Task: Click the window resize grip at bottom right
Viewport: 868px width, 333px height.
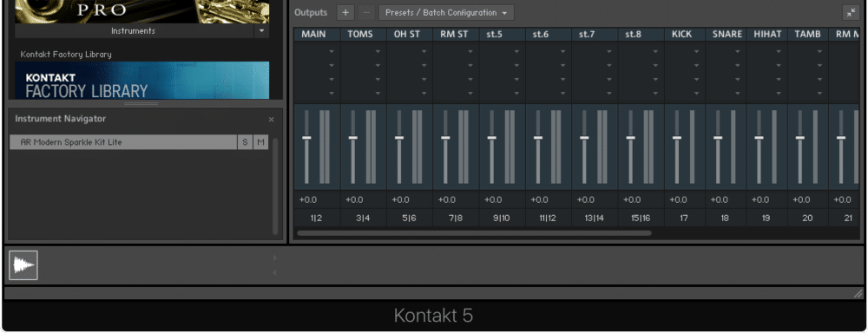Action: click(858, 293)
